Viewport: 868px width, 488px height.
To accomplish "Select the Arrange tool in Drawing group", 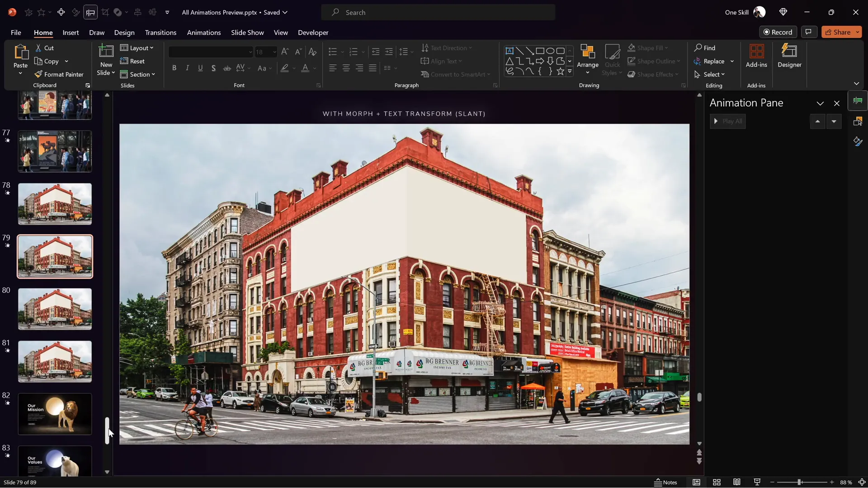I will [587, 59].
